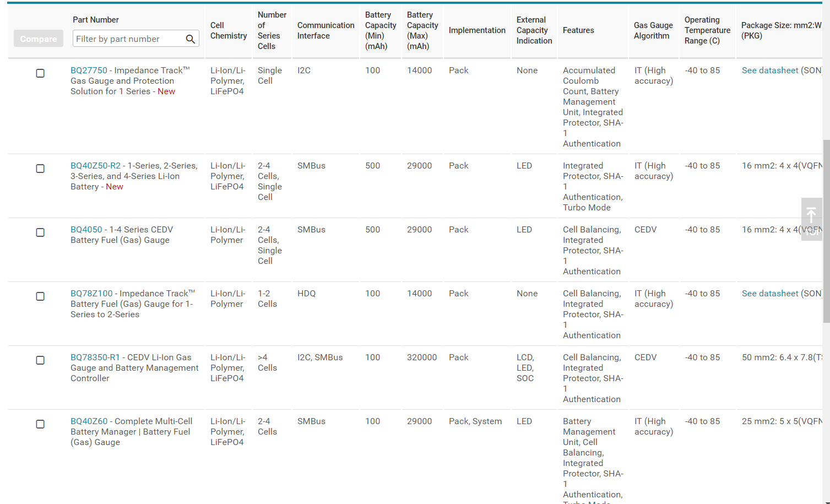Sort by Operating Temperature Range header

pyautogui.click(x=707, y=30)
